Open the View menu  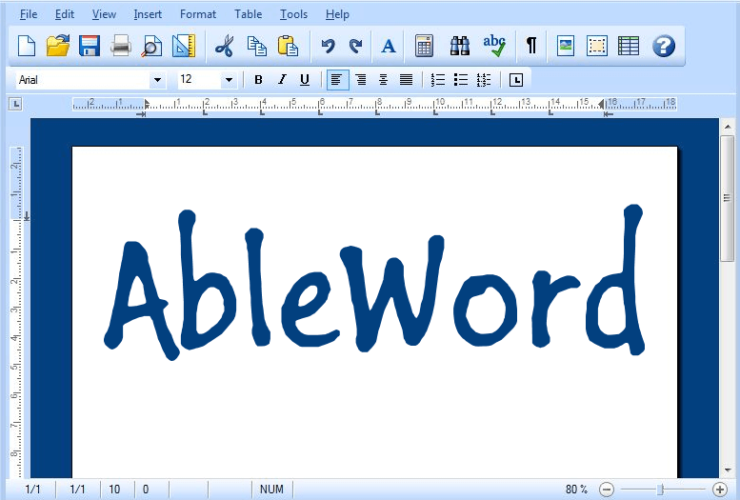pos(104,14)
